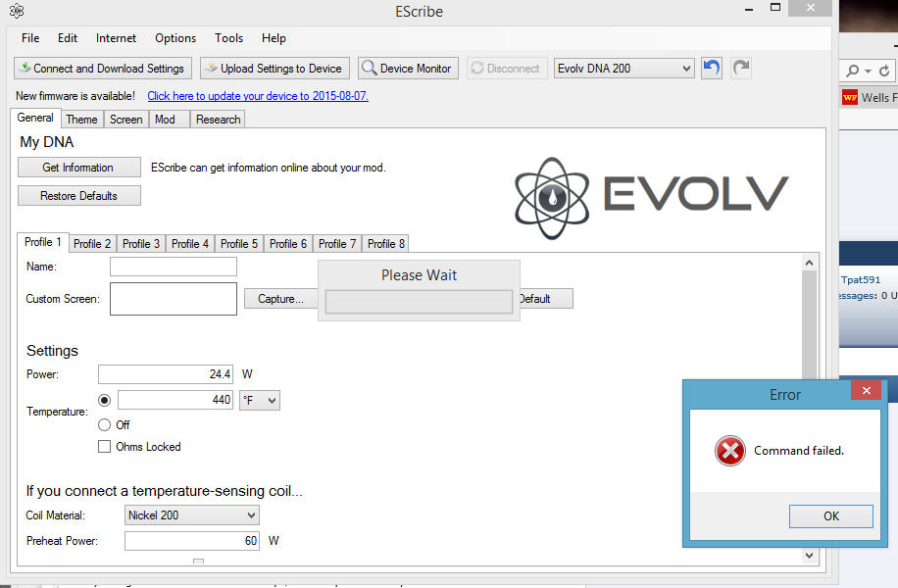Click Connect and Download Settings button
Screen dimensions: 898x588
click(101, 69)
